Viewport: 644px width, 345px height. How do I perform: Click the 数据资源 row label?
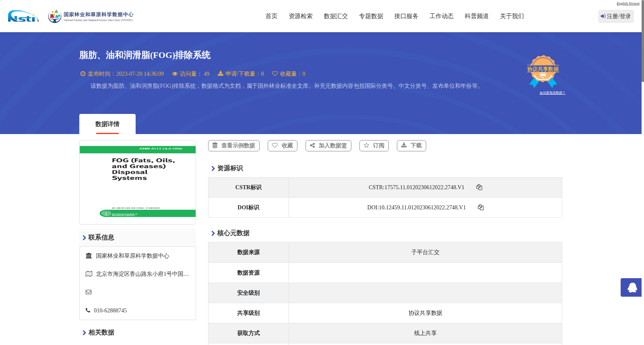[x=248, y=273]
